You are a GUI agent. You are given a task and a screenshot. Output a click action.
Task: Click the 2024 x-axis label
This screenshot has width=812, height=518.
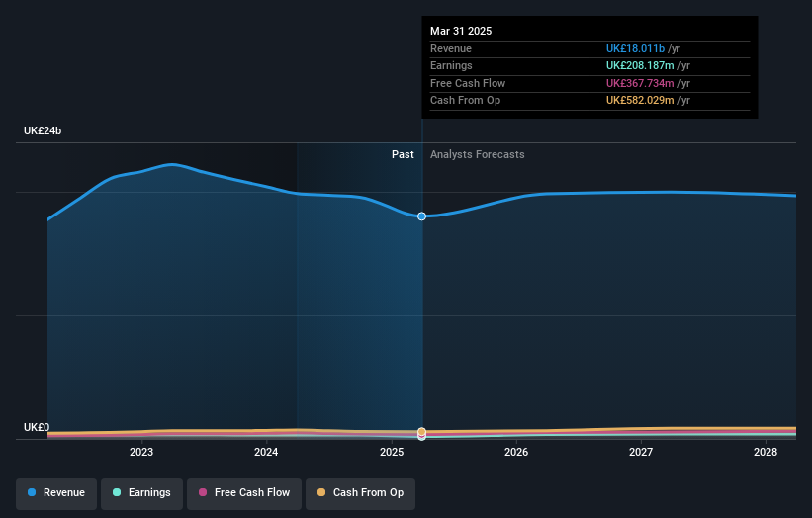(x=266, y=453)
